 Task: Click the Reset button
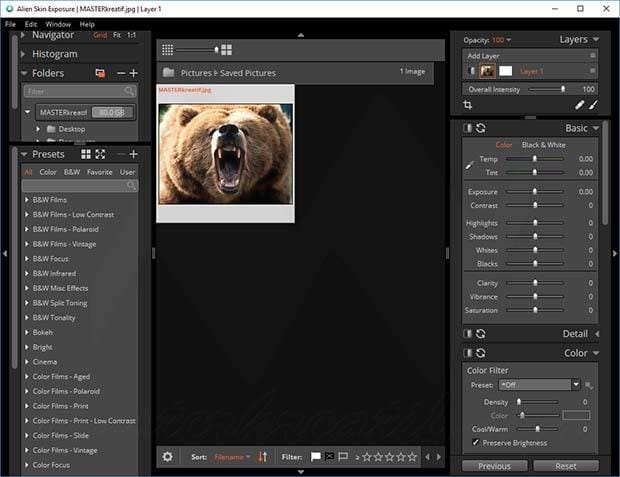pyautogui.click(x=566, y=466)
